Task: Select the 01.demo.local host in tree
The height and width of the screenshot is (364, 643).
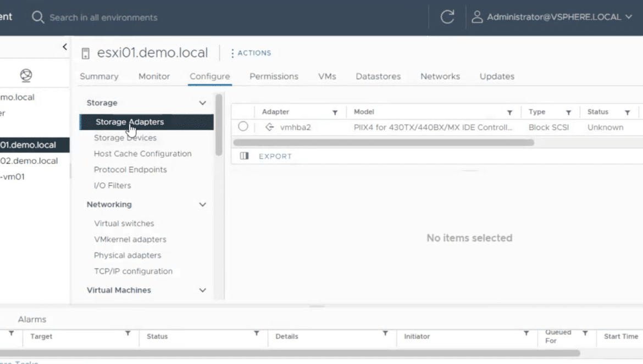Action: [x=35, y=145]
